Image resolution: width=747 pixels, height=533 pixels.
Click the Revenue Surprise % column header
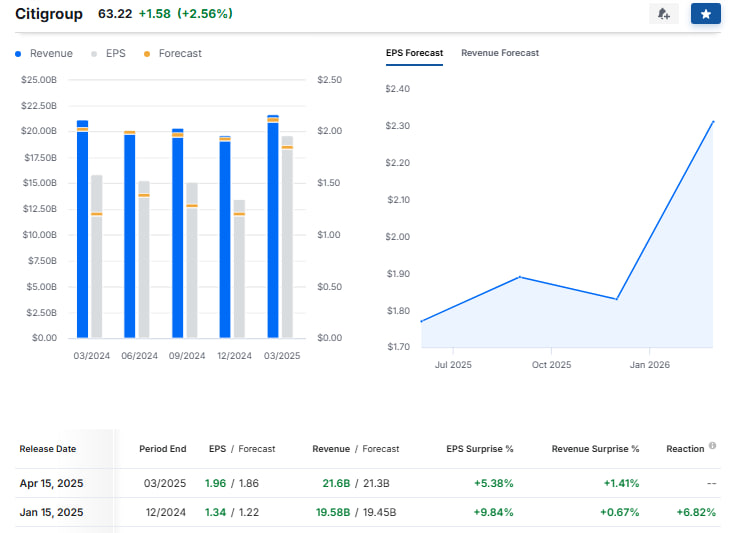point(596,449)
